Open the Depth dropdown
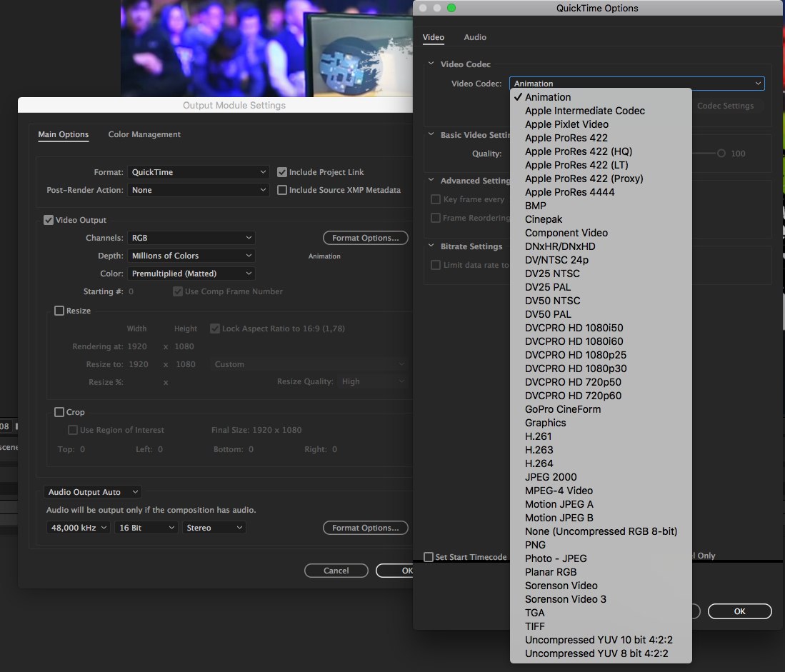This screenshot has width=785, height=672. click(191, 256)
